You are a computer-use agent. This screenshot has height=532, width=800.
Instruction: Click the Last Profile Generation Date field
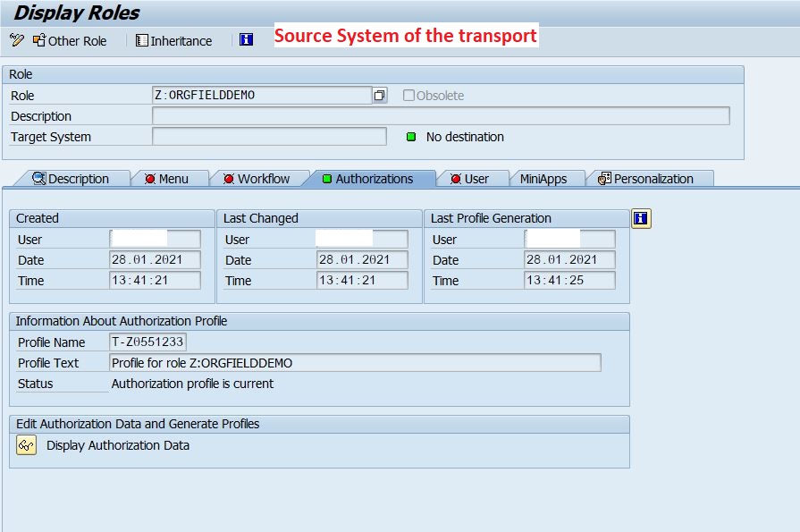click(569, 260)
